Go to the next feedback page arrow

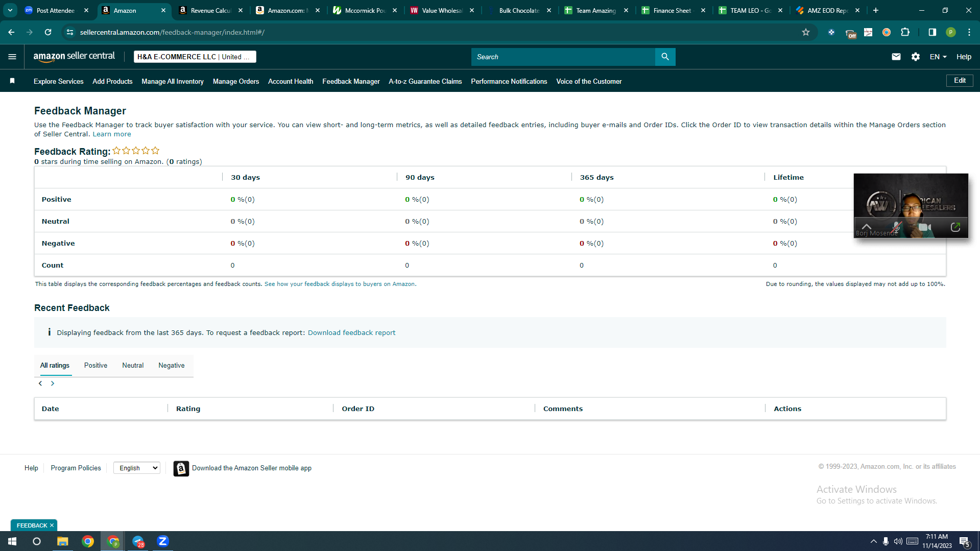(53, 384)
